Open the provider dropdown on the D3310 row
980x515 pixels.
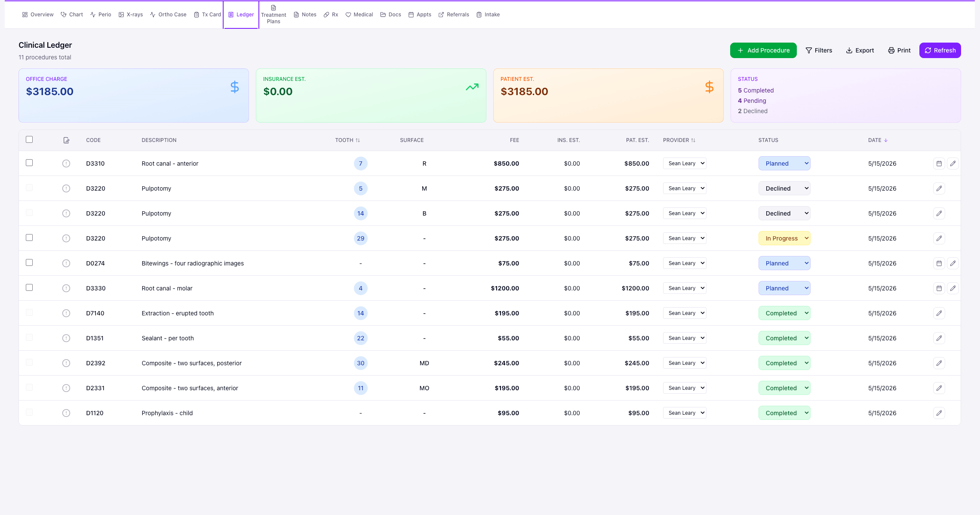click(685, 163)
